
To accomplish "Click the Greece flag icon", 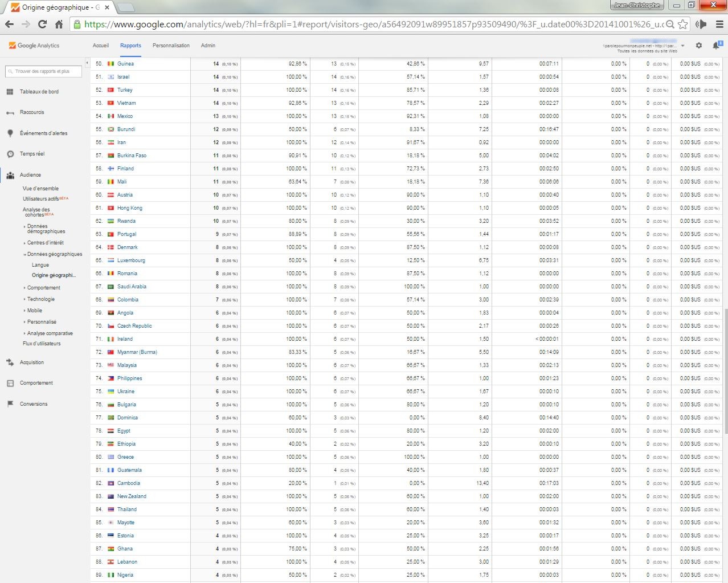I will 111,457.
